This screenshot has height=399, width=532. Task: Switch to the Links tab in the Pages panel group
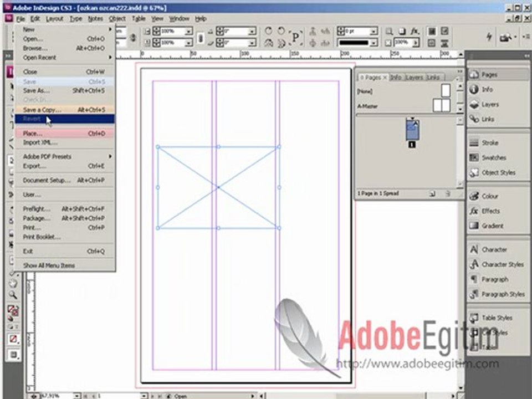tap(433, 78)
